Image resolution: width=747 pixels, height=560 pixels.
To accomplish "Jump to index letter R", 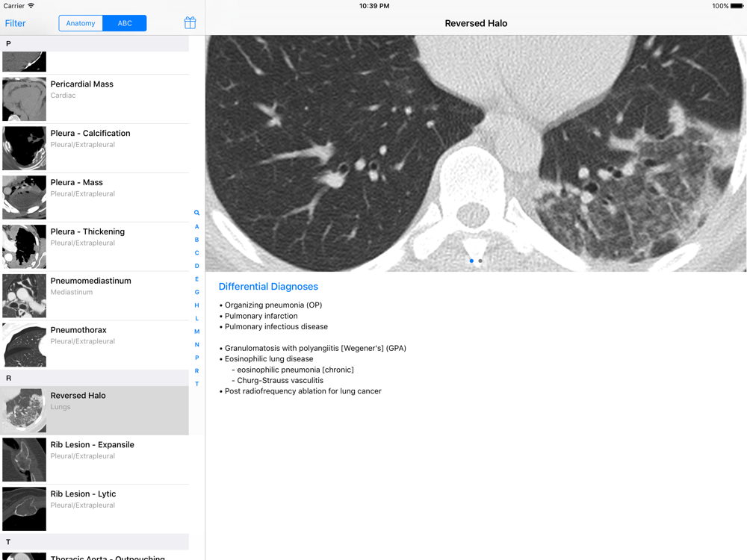I will tap(196, 370).
